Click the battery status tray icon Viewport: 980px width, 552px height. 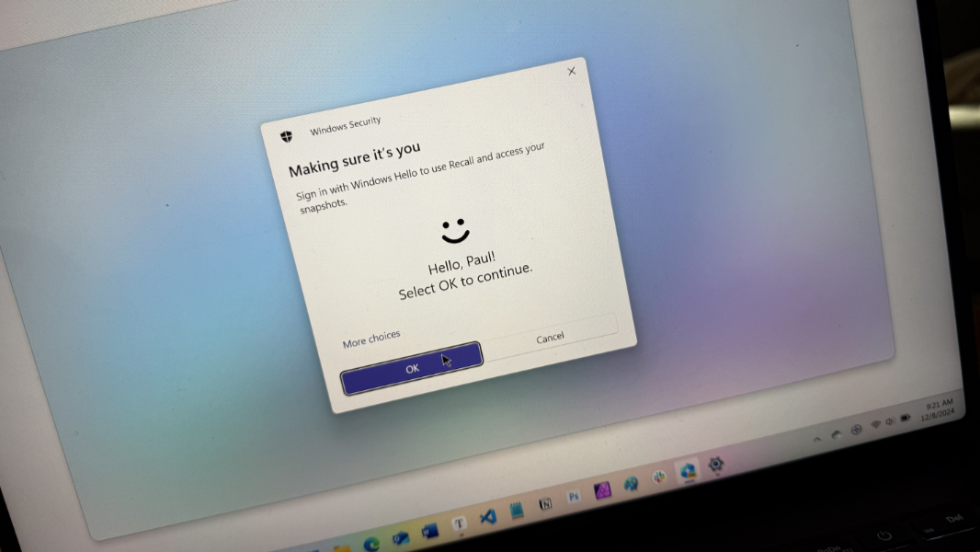(906, 418)
